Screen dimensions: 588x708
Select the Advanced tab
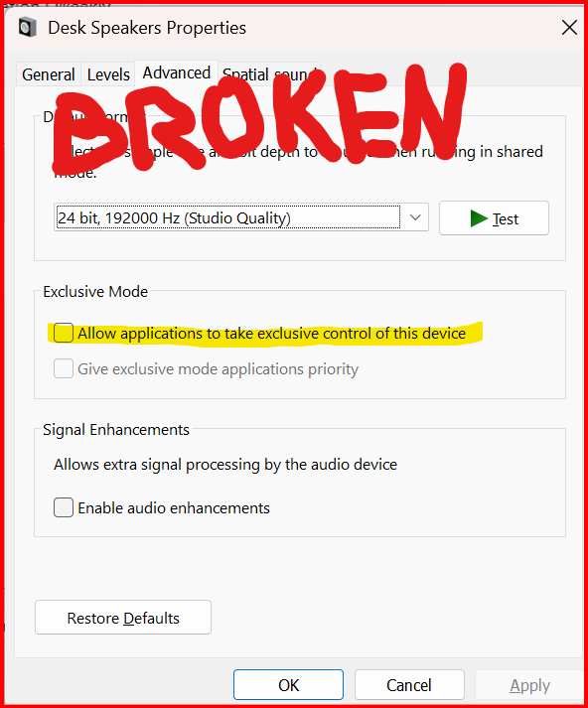[x=177, y=72]
